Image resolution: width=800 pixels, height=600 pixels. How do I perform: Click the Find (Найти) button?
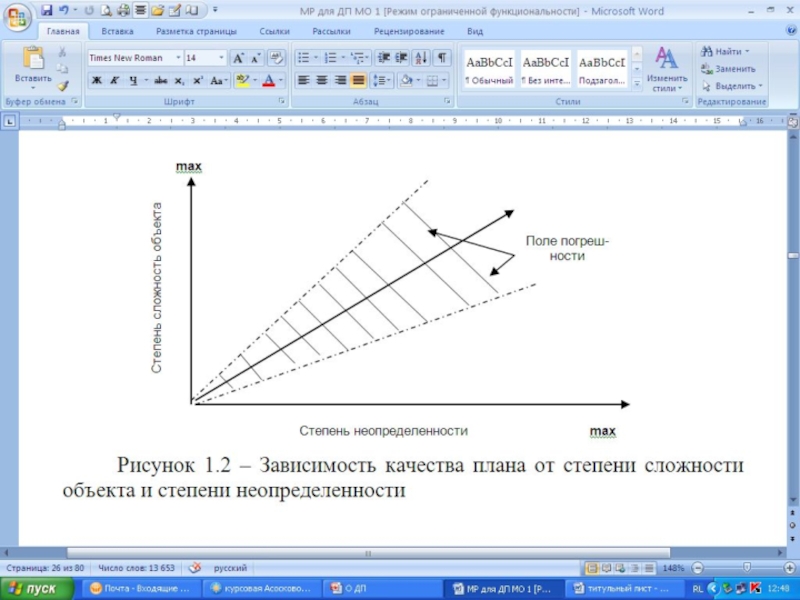pyautogui.click(x=727, y=51)
